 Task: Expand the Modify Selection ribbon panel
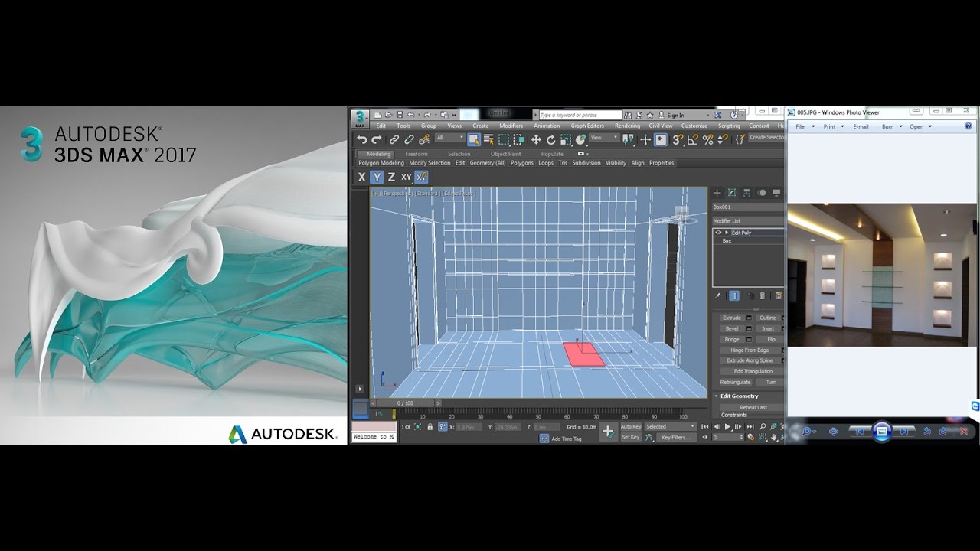click(x=430, y=163)
